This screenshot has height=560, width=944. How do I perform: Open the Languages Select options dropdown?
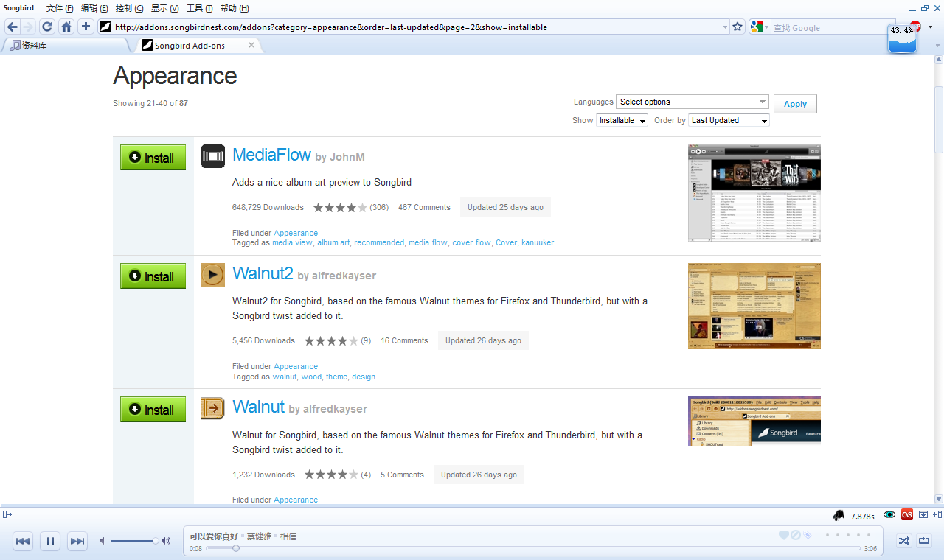coord(693,102)
